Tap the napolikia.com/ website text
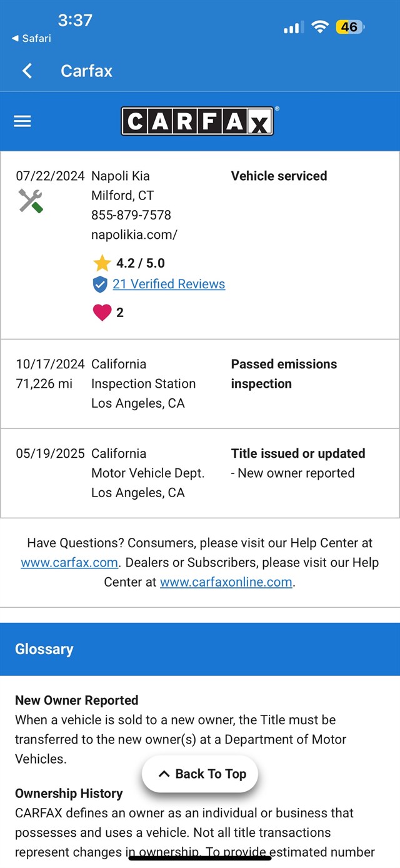 (x=134, y=235)
